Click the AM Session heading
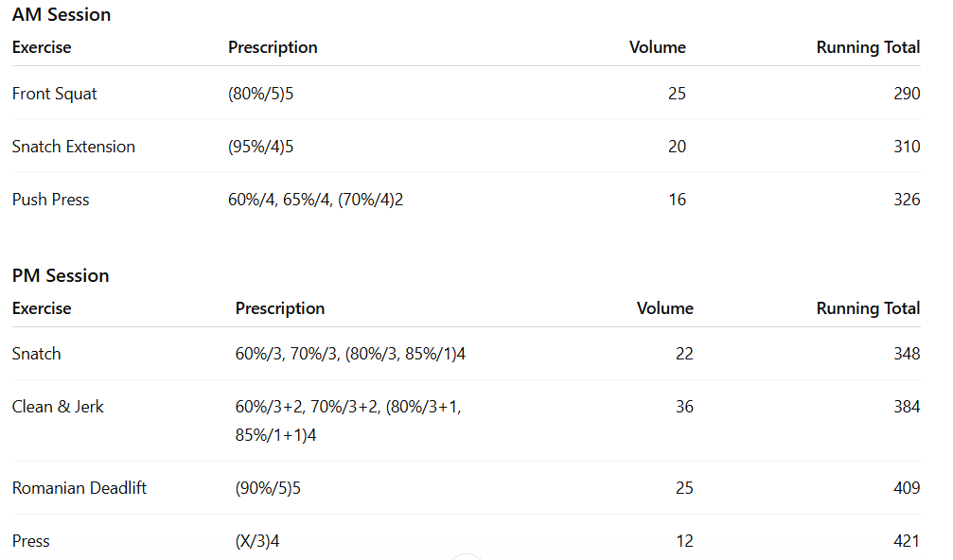This screenshot has width=953, height=560. pyautogui.click(x=62, y=14)
